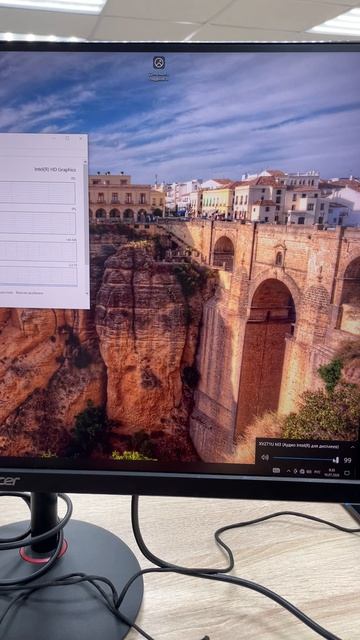Close the Task Manager window
The image size is (360, 640).
coord(80,138)
